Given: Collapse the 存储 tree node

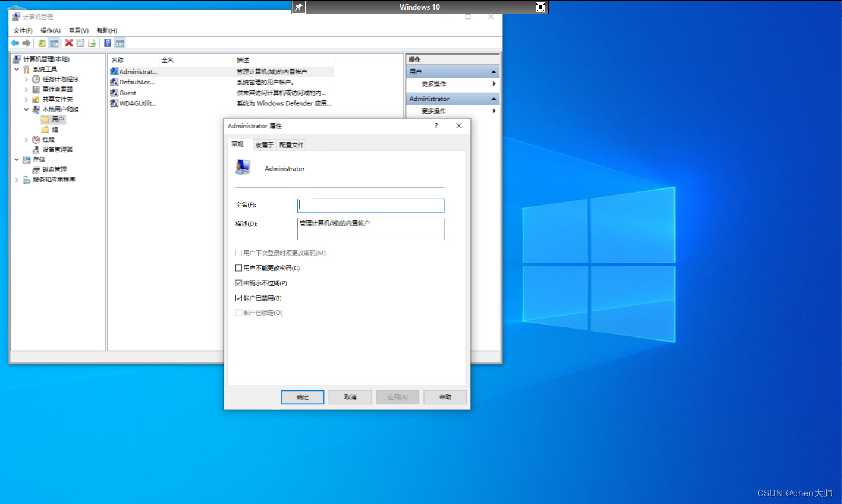Looking at the screenshot, I should pos(17,159).
